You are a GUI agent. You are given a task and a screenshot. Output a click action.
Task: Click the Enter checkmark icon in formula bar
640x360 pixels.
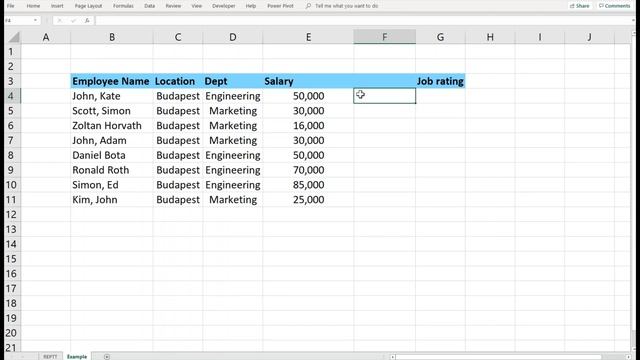(x=73, y=20)
